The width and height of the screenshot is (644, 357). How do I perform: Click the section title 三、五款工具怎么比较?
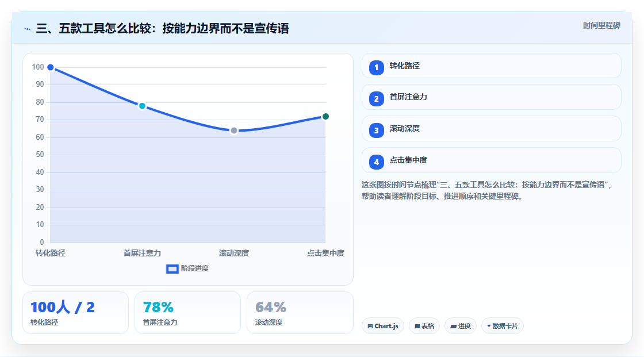(163, 28)
